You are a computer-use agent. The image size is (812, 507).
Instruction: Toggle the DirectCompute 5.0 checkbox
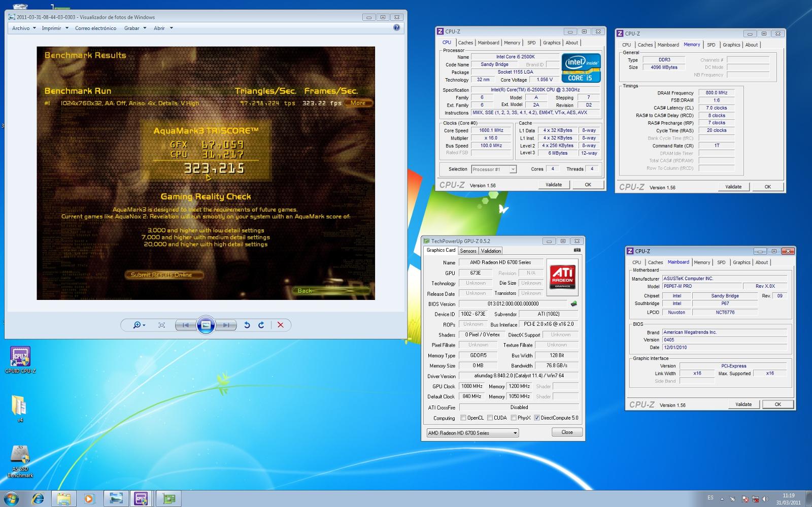(x=537, y=418)
